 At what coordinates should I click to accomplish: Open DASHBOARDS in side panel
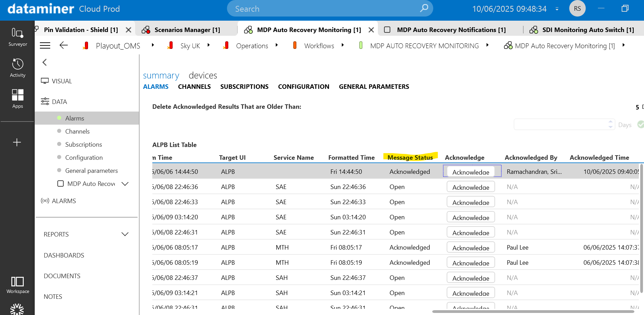[64, 255]
